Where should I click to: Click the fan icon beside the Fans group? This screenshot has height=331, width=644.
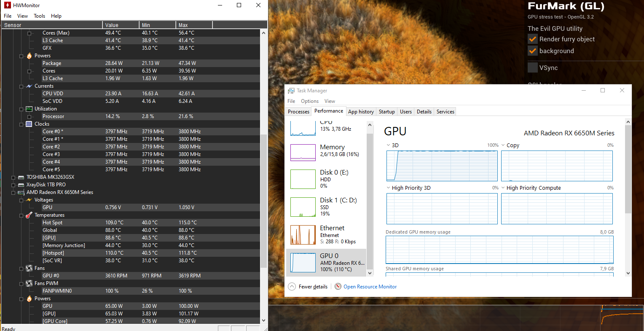[29, 268]
